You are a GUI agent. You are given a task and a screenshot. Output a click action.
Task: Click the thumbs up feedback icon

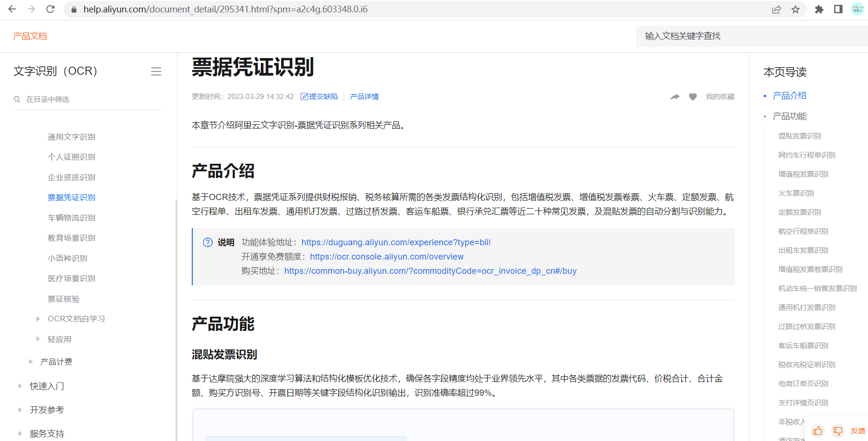click(x=818, y=431)
